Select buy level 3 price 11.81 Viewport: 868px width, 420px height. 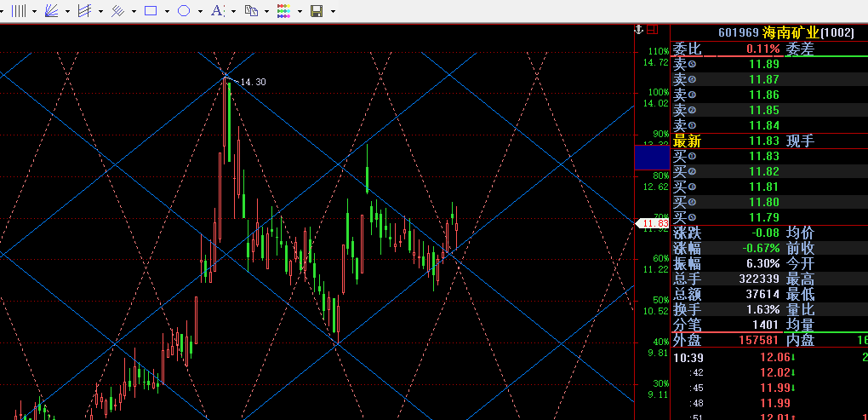pyautogui.click(x=764, y=187)
